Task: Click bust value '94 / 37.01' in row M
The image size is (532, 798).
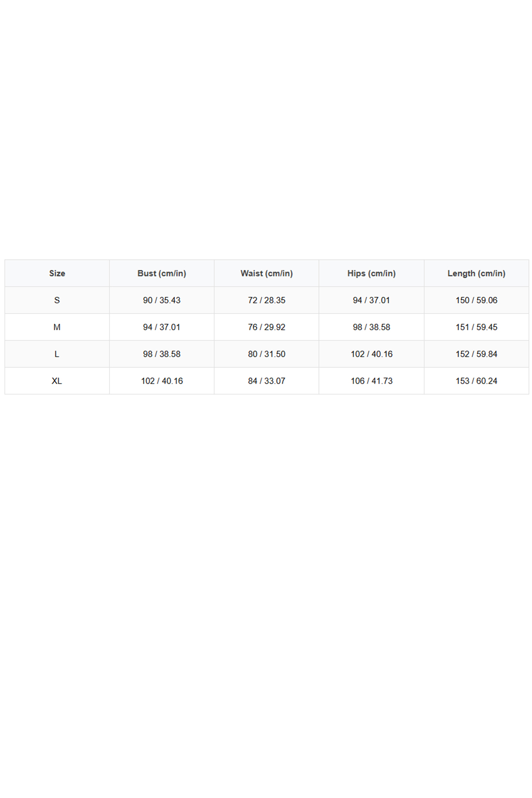Action: click(x=162, y=327)
